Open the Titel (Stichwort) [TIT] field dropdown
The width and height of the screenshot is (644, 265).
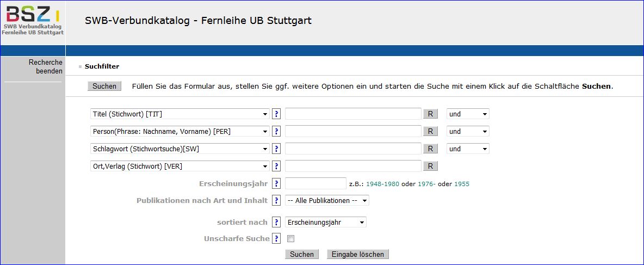(x=180, y=114)
